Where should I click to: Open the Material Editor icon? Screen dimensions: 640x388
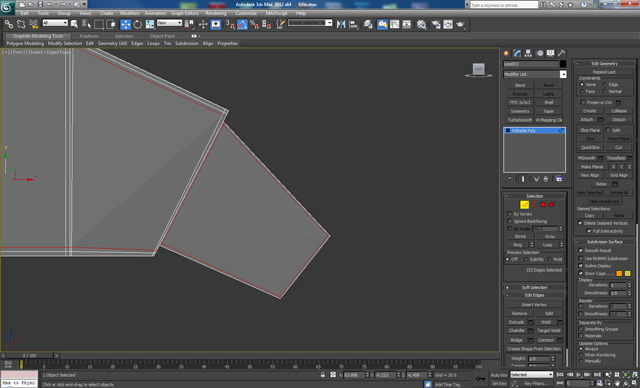(x=421, y=24)
